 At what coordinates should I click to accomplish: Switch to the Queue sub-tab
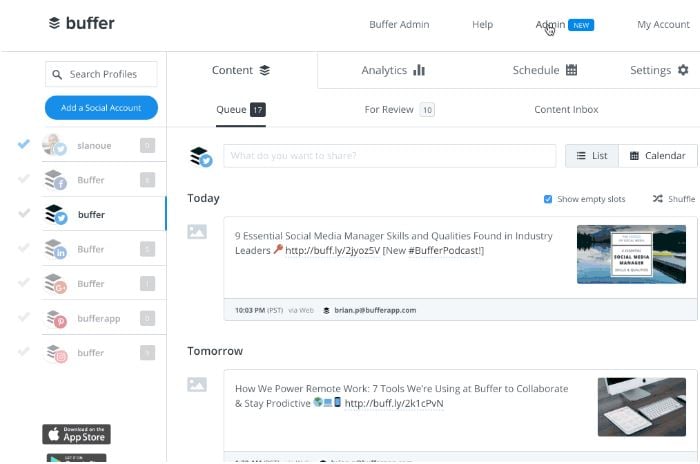coord(241,110)
